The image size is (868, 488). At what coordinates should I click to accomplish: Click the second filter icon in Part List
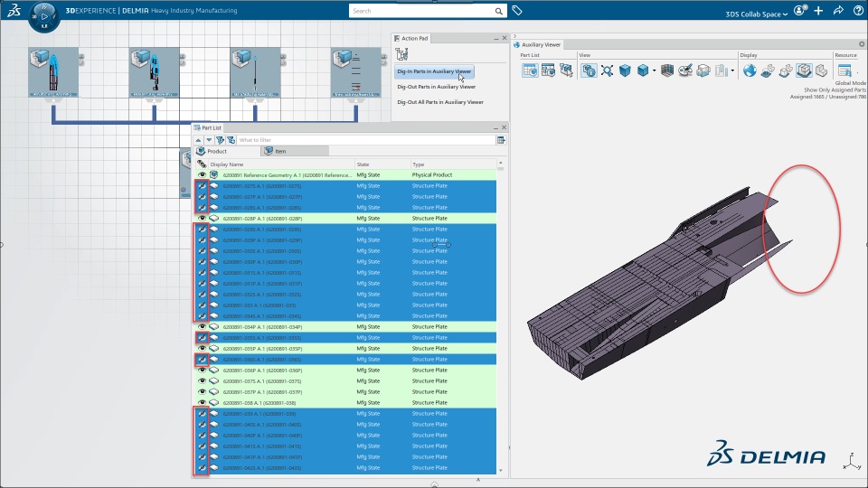click(231, 140)
